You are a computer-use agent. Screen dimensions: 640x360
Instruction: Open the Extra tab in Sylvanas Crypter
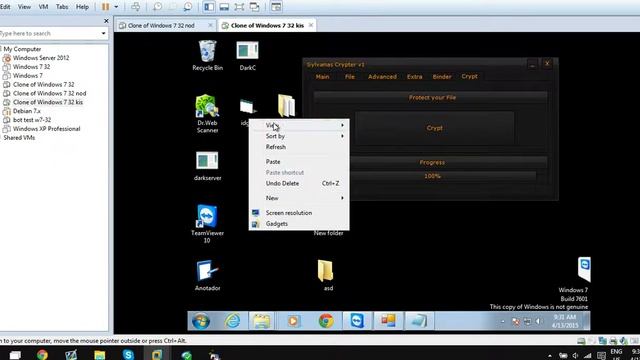tap(414, 77)
